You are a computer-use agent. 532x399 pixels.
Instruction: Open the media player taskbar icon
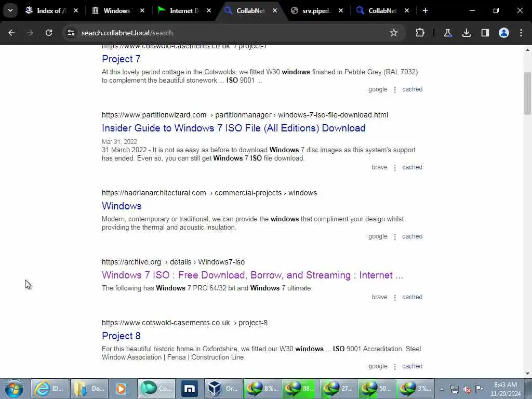point(121,389)
